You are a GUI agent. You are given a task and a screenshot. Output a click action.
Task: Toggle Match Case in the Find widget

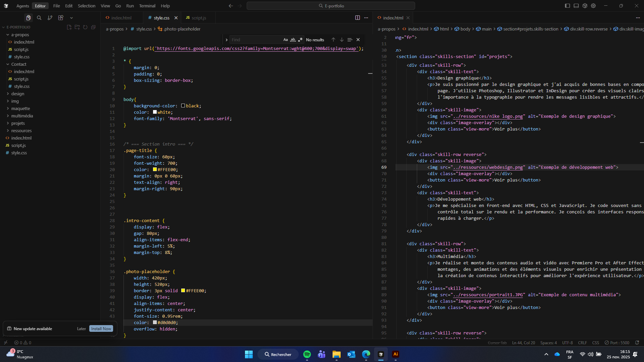285,40
